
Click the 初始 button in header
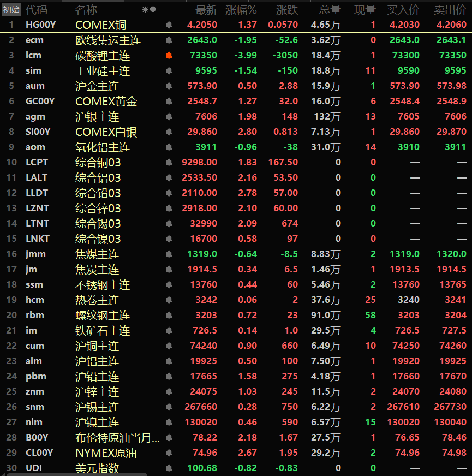tap(11, 10)
